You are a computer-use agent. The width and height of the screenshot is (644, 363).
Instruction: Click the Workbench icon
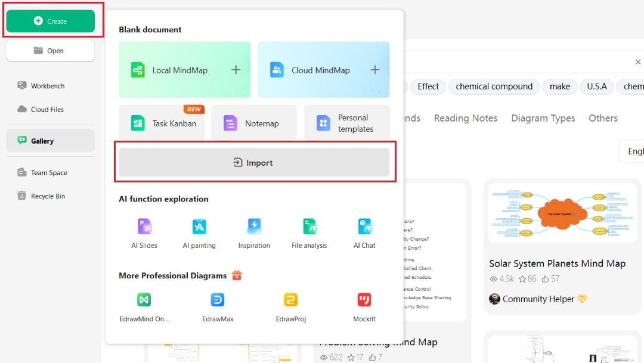point(22,85)
